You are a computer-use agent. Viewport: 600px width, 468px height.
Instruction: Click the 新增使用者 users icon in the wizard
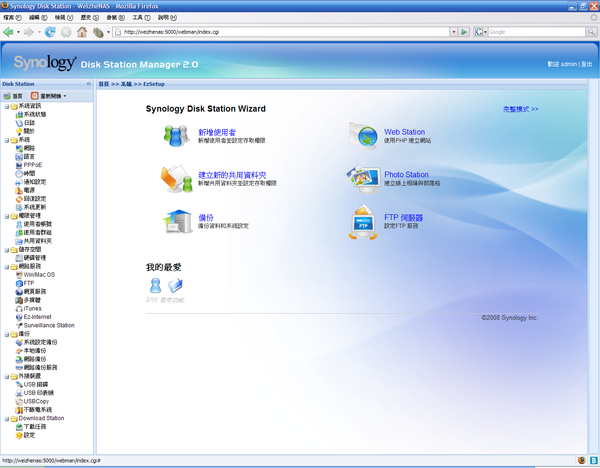click(x=176, y=135)
